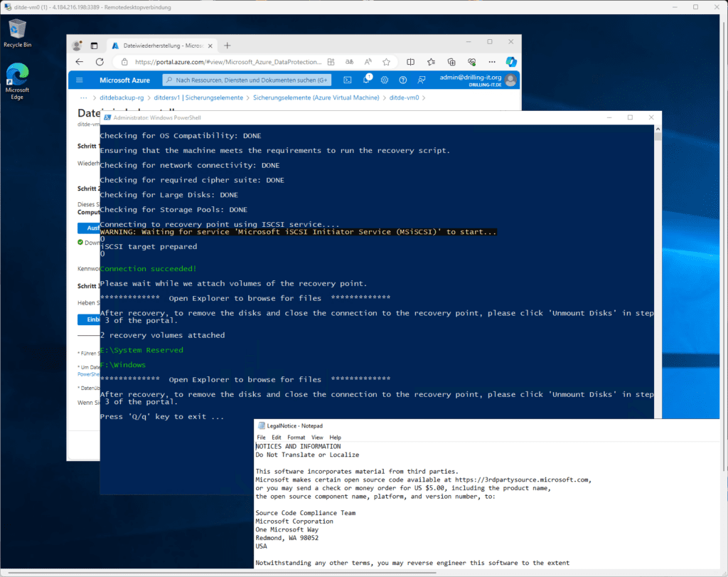Click the PowerShell window title bar icon
Screen dimensions: 728x577
pos(107,117)
